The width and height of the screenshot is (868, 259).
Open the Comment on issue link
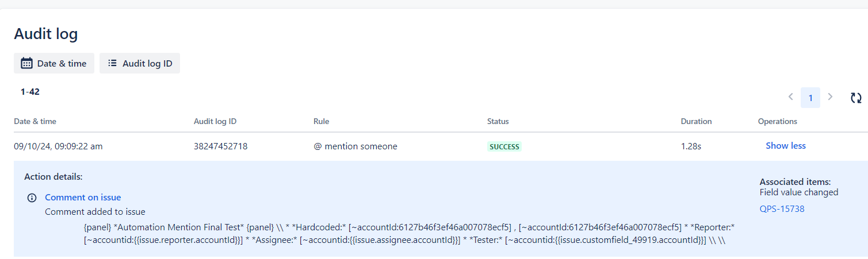pos(83,198)
